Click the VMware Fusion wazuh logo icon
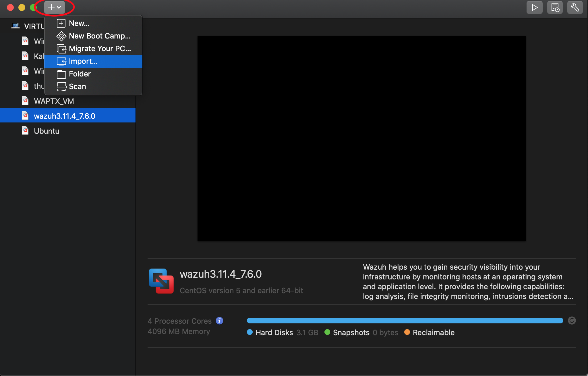 (161, 281)
